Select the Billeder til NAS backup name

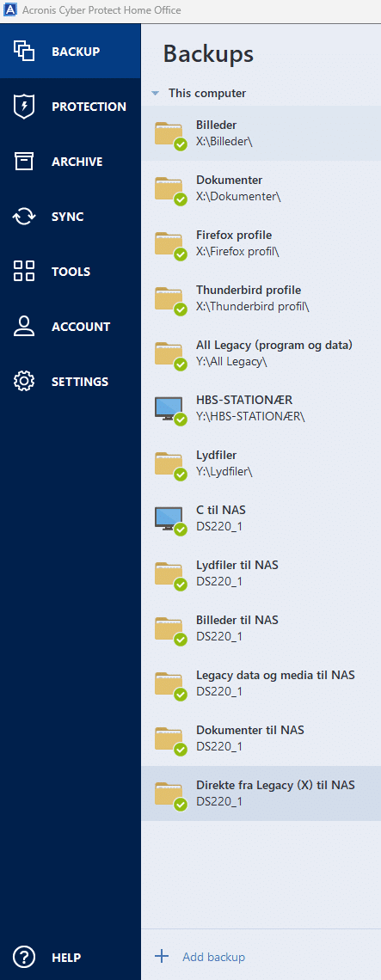point(237,620)
